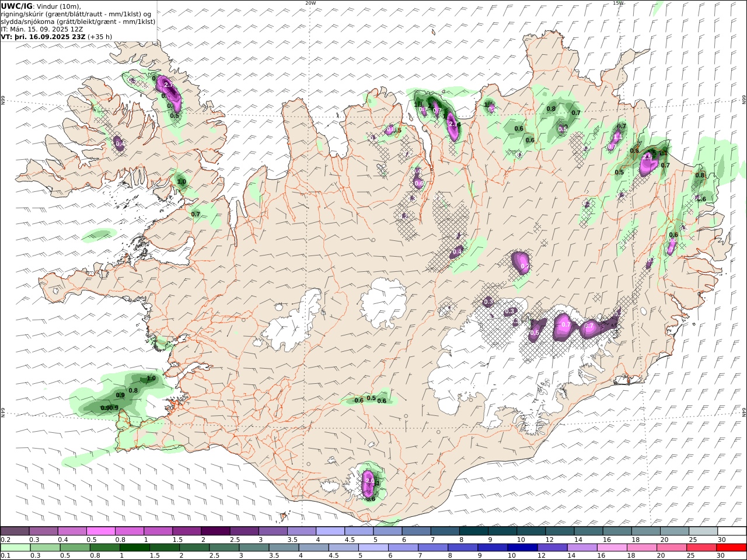Select the 'VT: þri. 16.09.2025 23Z' valid time
This screenshot has width=747, height=560.
tap(43, 36)
